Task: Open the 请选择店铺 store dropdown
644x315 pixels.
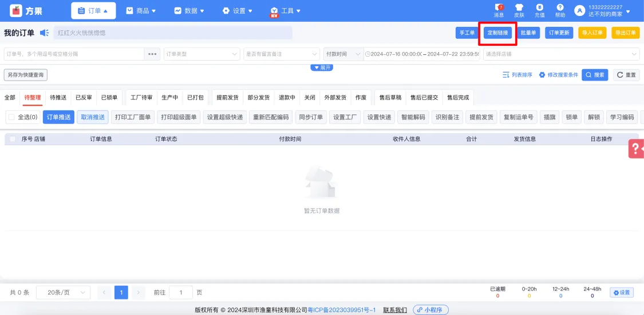Action: [561, 54]
